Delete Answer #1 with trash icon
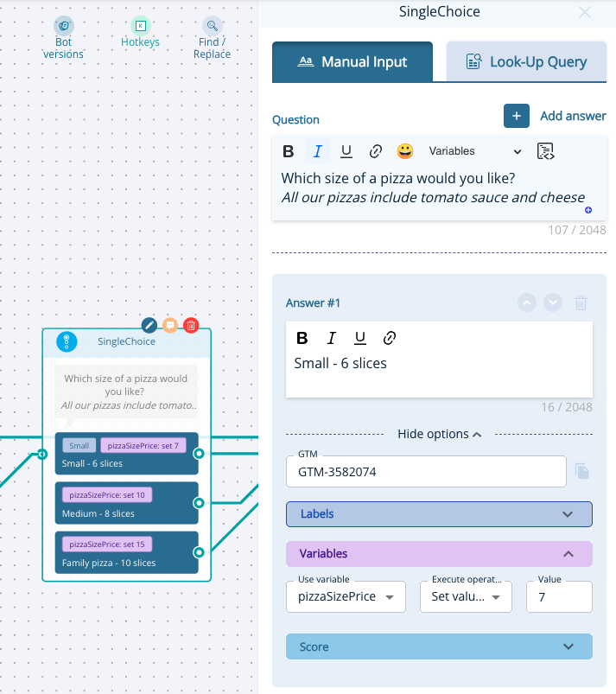 point(581,303)
